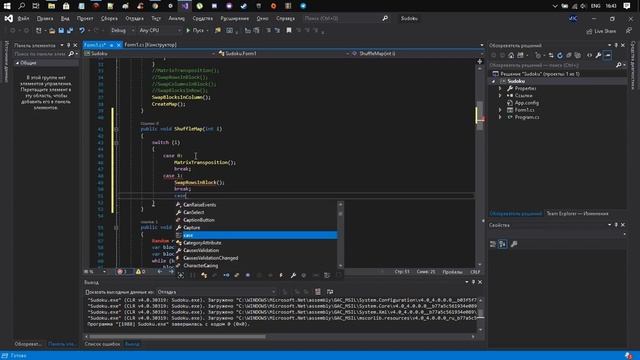Pin the Toolbox panel
The width and height of the screenshot is (640, 360).
69,45
